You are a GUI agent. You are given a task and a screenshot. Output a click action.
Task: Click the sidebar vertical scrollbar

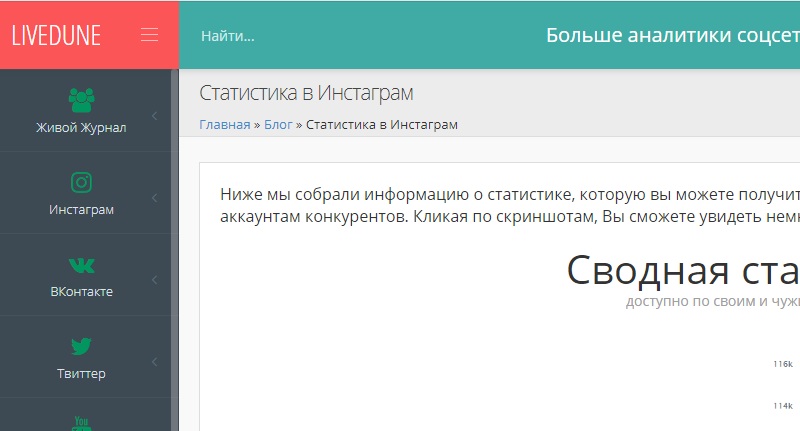point(174,250)
